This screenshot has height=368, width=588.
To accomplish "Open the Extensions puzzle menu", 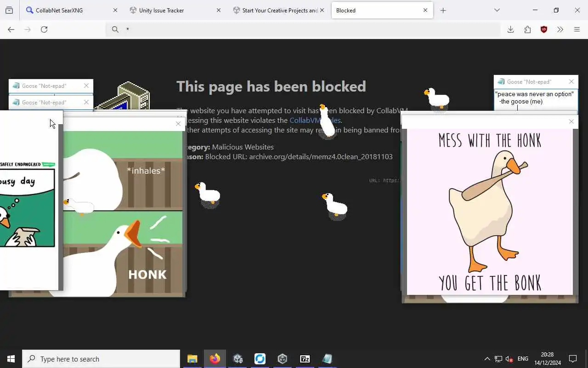I will click(527, 29).
